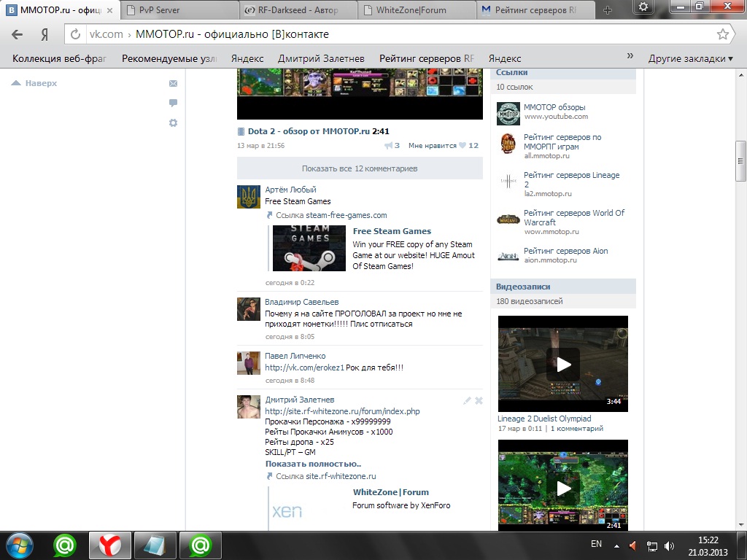
Task: Click the EN language indicator
Action: coord(596,544)
